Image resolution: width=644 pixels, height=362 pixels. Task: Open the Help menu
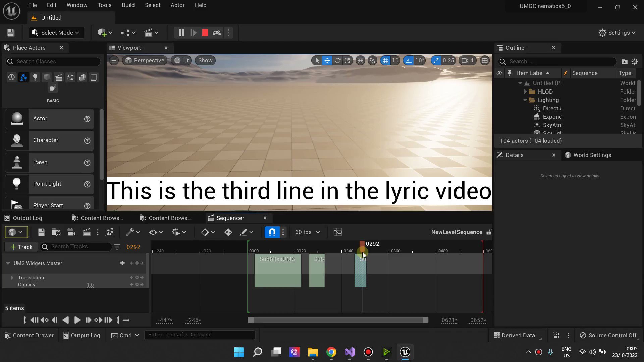click(x=201, y=5)
